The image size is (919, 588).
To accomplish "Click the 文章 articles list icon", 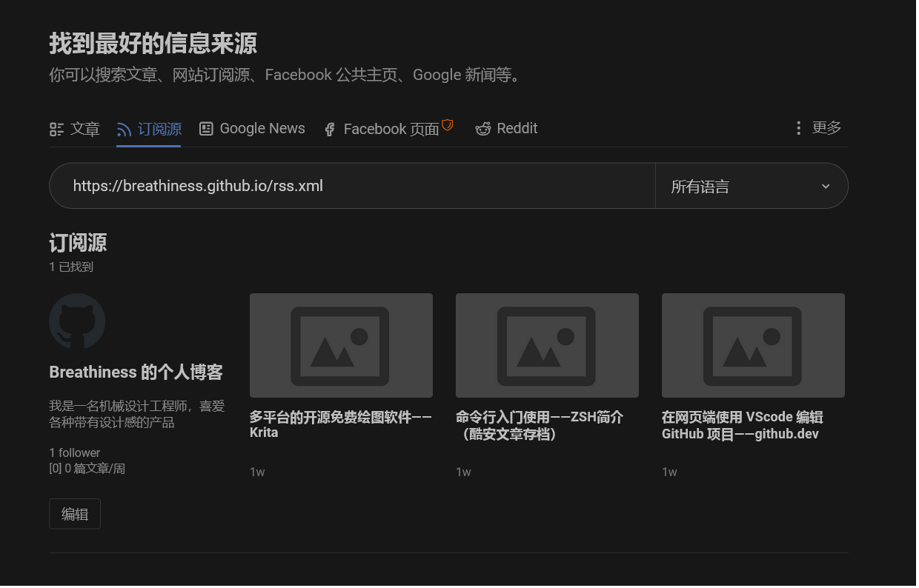I will click(x=57, y=130).
